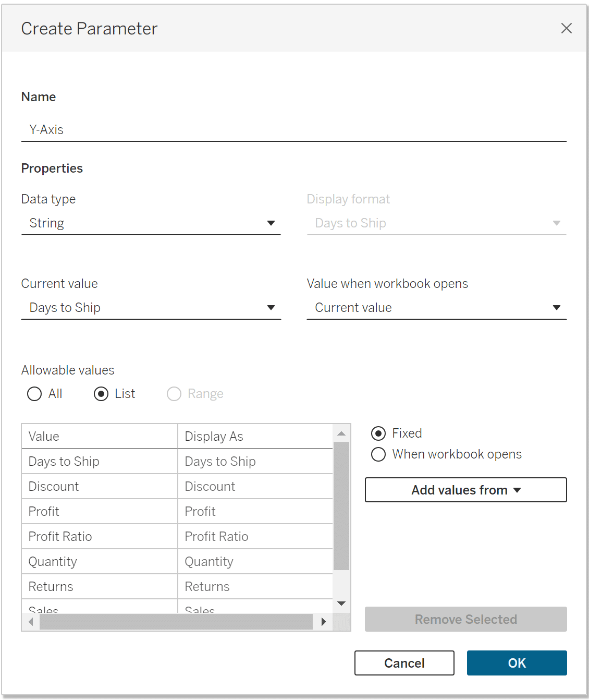The image size is (589, 700).
Task: Select the List allowable values radio button
Action: tap(101, 394)
